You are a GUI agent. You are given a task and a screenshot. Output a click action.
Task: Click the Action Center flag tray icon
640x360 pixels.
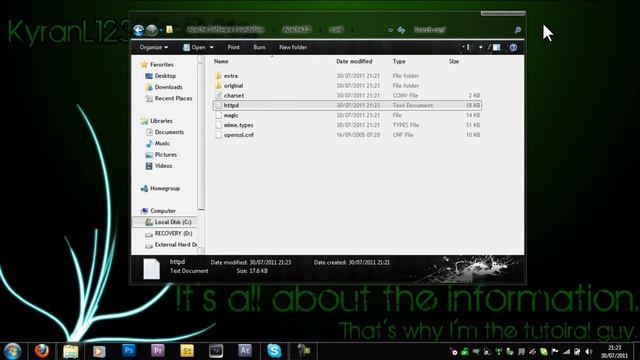click(x=555, y=351)
